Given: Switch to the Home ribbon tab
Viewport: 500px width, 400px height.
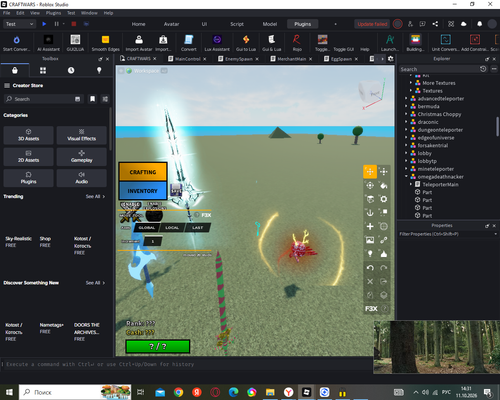Looking at the screenshot, I should [138, 24].
